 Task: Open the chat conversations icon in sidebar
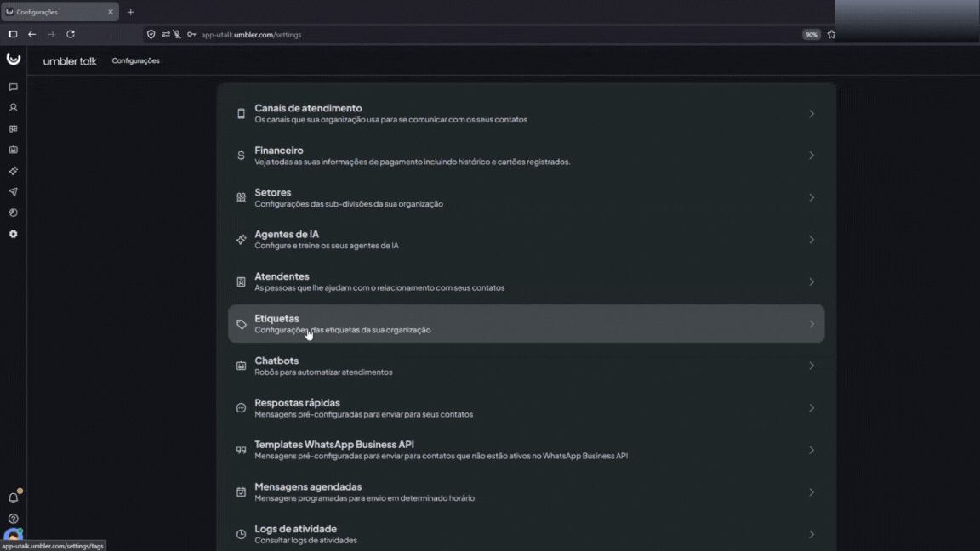13,87
